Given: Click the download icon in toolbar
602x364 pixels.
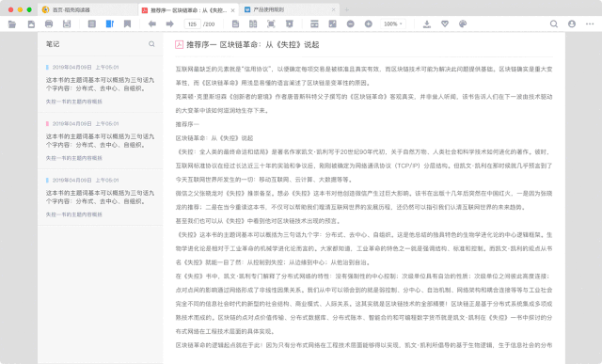Looking at the screenshot, I should click(x=426, y=24).
